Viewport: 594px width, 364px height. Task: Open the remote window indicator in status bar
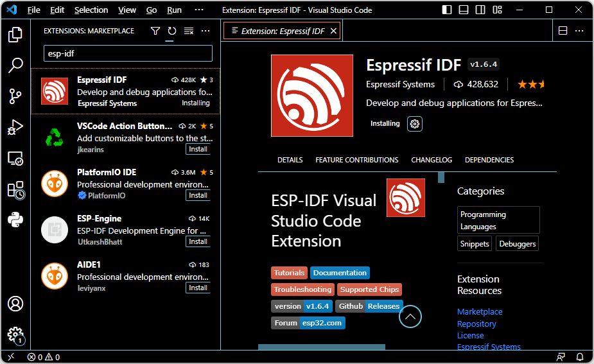11,357
